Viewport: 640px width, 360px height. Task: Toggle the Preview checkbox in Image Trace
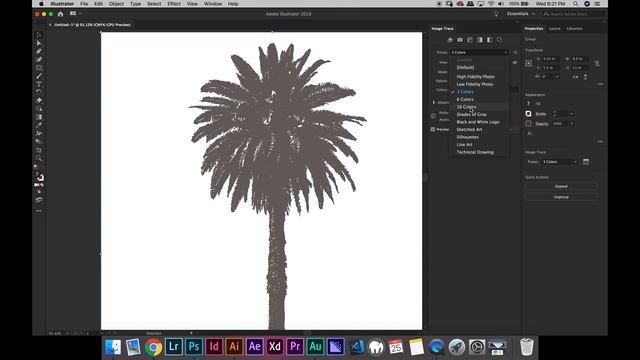click(x=433, y=129)
